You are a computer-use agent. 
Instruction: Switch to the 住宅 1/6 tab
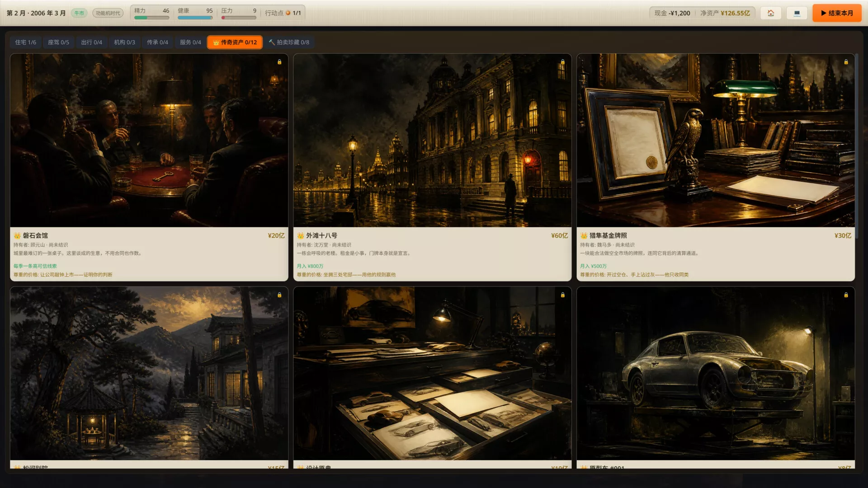click(x=26, y=42)
